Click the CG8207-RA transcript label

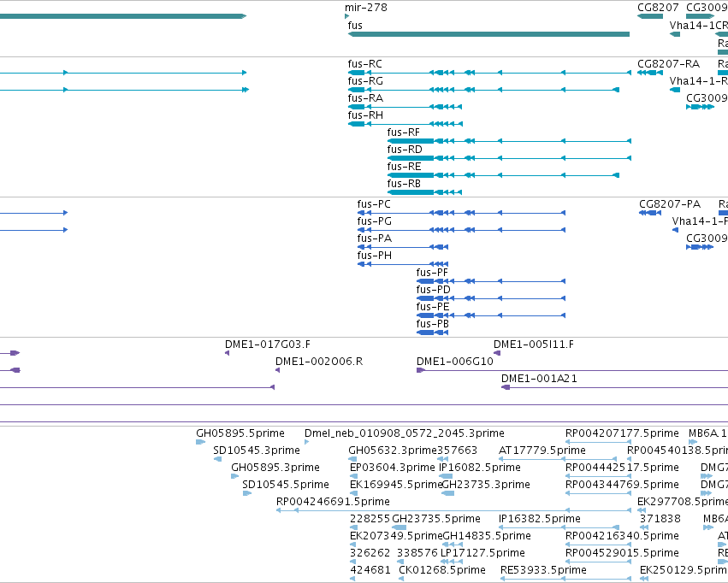pos(669,64)
